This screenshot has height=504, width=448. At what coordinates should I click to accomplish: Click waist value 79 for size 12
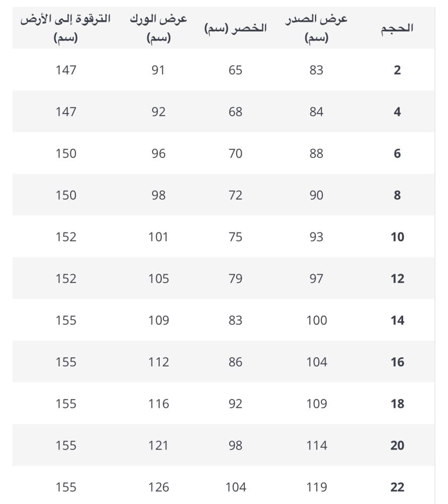(x=235, y=279)
